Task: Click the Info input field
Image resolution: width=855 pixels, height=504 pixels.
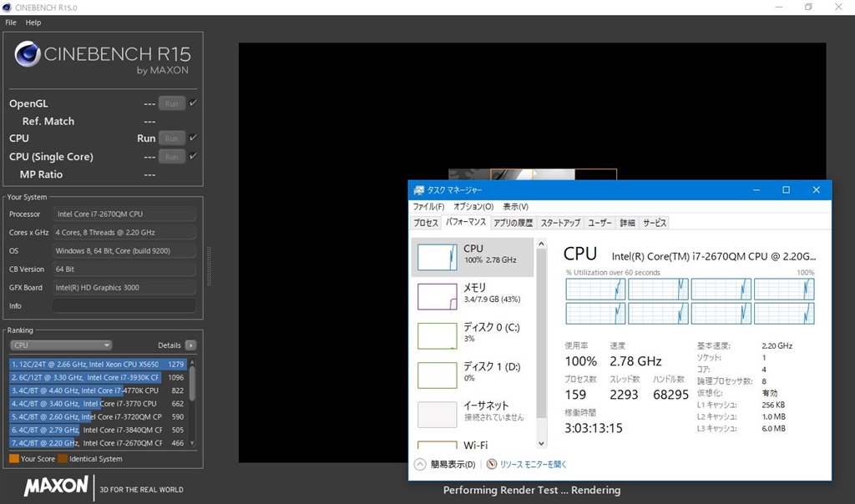Action: tap(124, 305)
